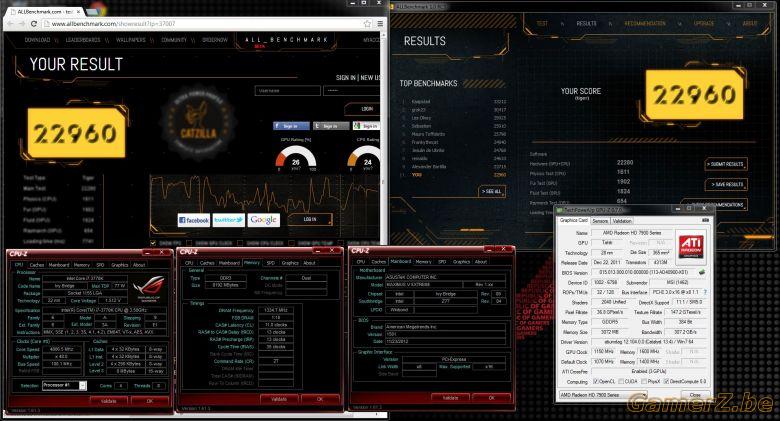The image size is (780, 421).
Task: Click Validate in the left CPU-Z window
Action: click(x=108, y=401)
